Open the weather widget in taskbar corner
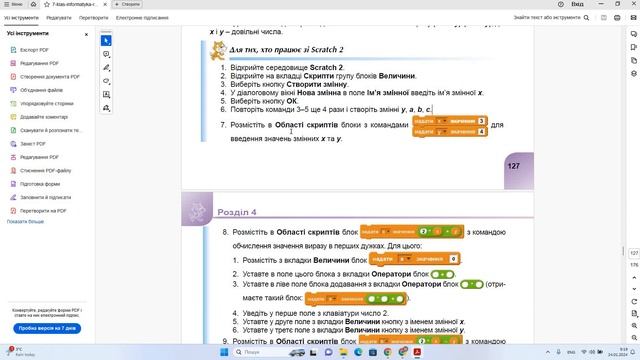The height and width of the screenshot is (360, 640). click(20, 352)
